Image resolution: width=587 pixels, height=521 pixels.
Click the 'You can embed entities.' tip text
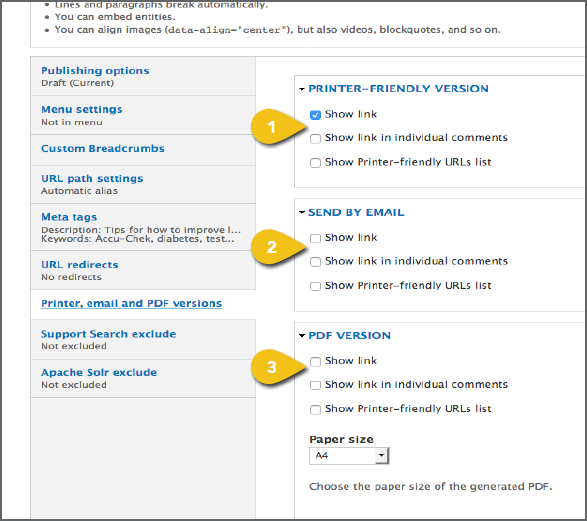pyautogui.click(x=115, y=17)
